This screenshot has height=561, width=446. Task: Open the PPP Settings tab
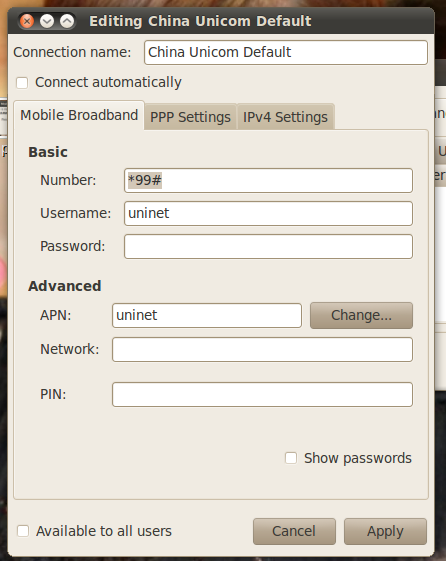190,117
